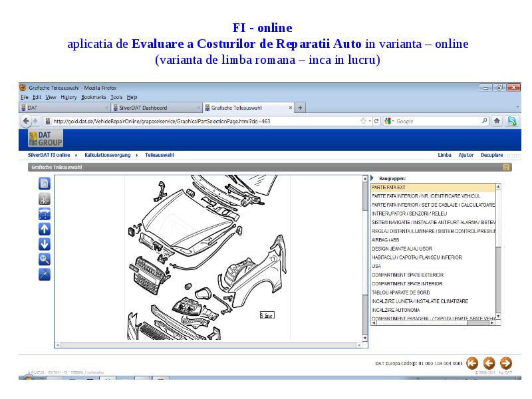Viewport: 532px width, 399px height.
Task: Select COMPARTIMENT SPATE INTERIOR
Action: pyautogui.click(x=434, y=284)
